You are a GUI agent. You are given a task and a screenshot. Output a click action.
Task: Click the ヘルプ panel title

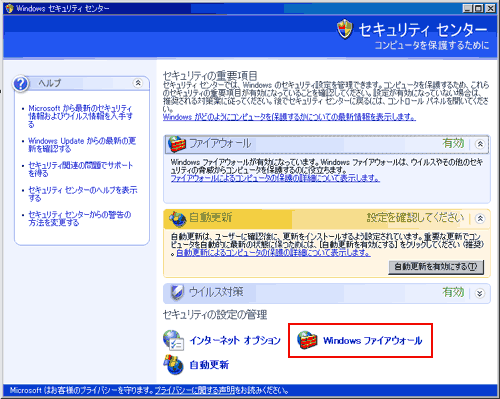[x=49, y=83]
